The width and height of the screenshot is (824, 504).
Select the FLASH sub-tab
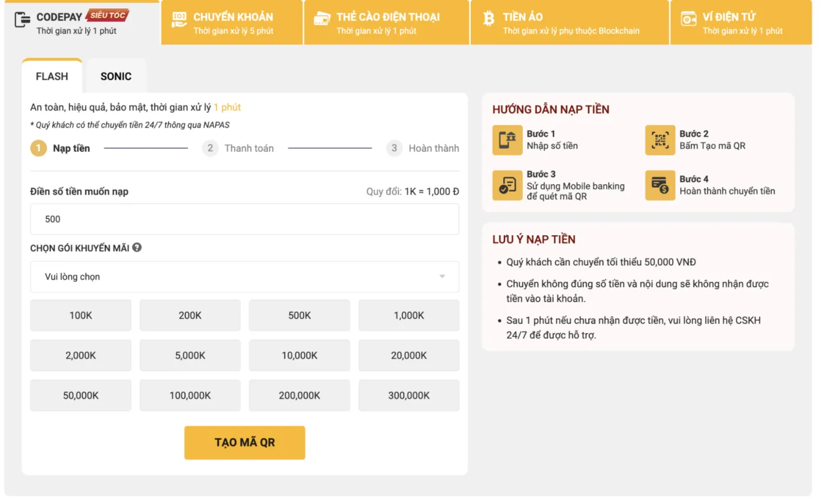(x=52, y=76)
